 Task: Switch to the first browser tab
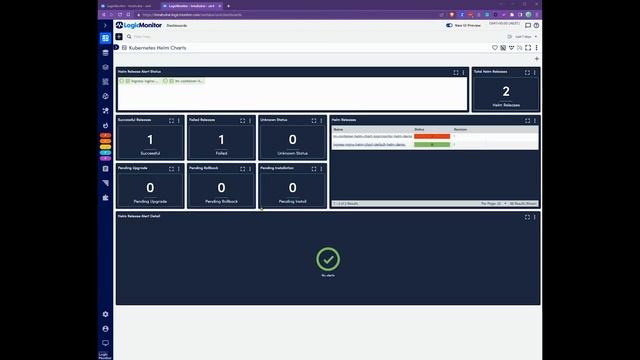[128, 6]
